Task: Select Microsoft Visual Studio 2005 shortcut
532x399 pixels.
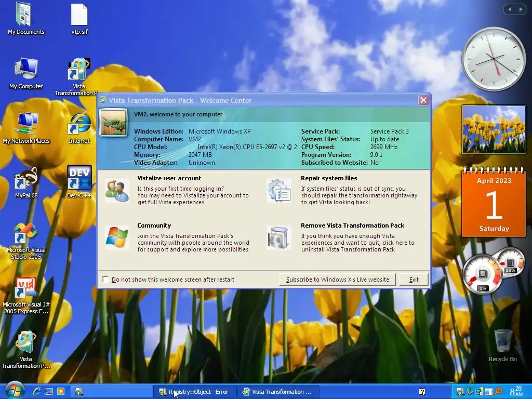Action: [x=26, y=241]
